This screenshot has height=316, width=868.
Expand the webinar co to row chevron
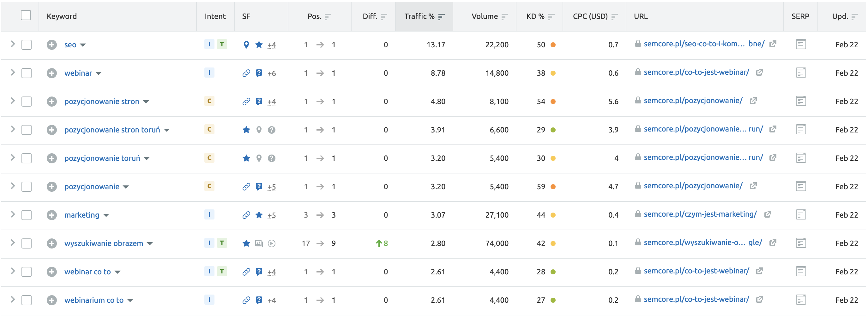click(12, 271)
